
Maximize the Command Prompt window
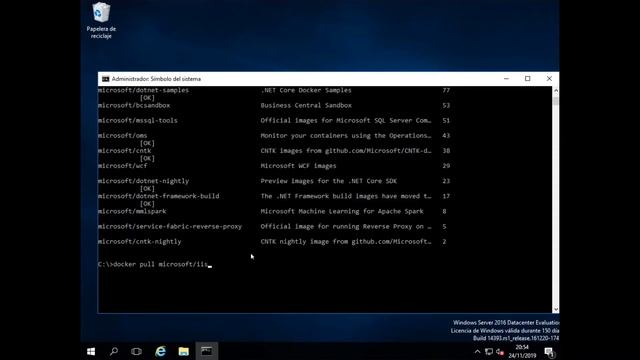click(x=527, y=79)
